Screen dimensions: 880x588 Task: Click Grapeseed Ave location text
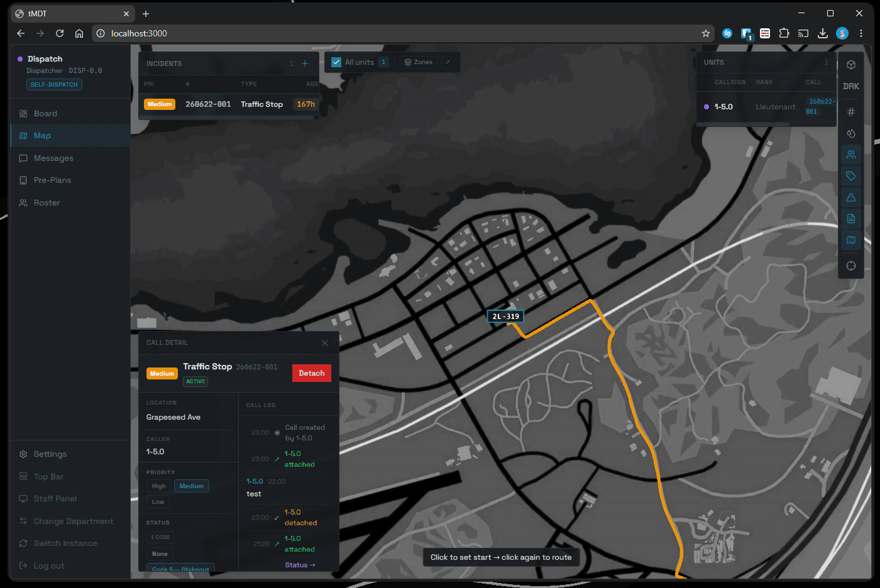pyautogui.click(x=173, y=417)
